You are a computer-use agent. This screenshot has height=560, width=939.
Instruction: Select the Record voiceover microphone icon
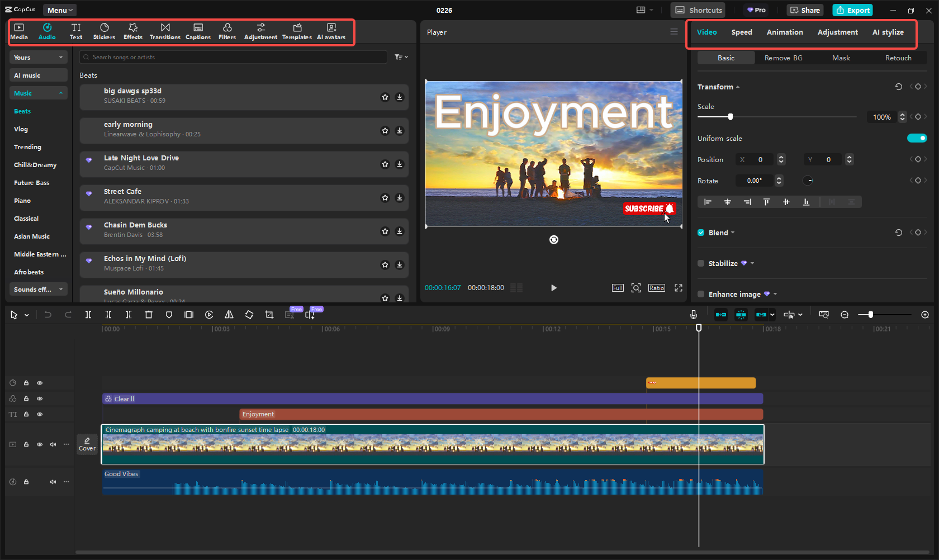(x=694, y=315)
